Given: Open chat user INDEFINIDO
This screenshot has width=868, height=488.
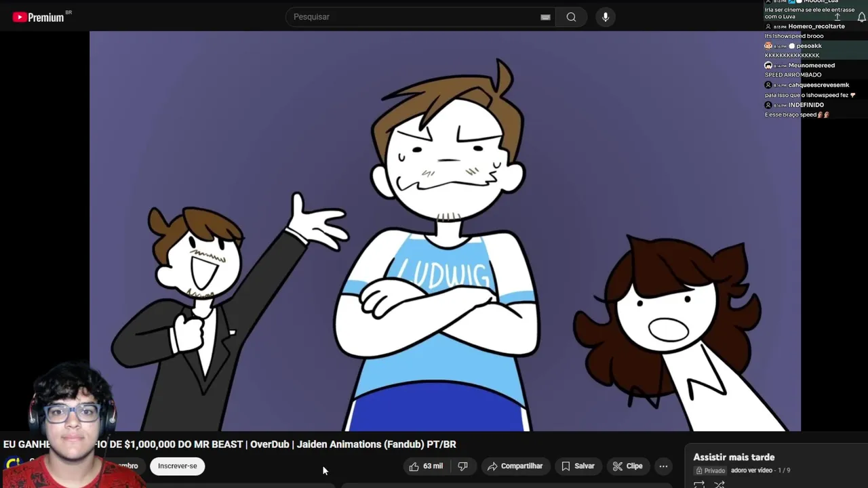Looking at the screenshot, I should [x=806, y=105].
